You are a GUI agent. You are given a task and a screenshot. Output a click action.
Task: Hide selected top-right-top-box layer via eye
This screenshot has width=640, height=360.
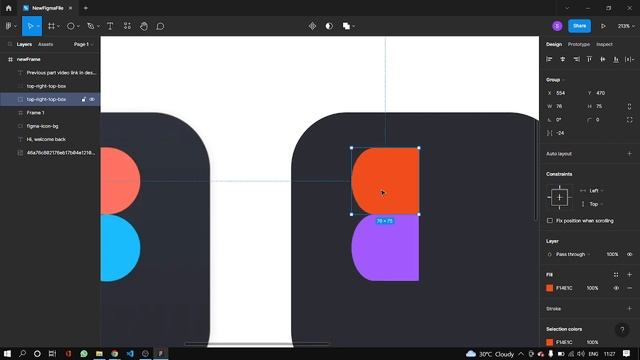point(92,99)
